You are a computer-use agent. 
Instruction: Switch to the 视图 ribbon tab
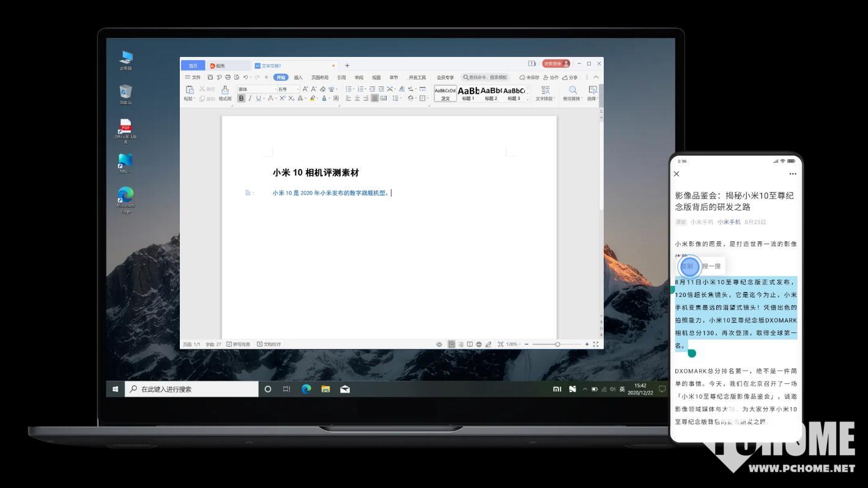coord(376,77)
